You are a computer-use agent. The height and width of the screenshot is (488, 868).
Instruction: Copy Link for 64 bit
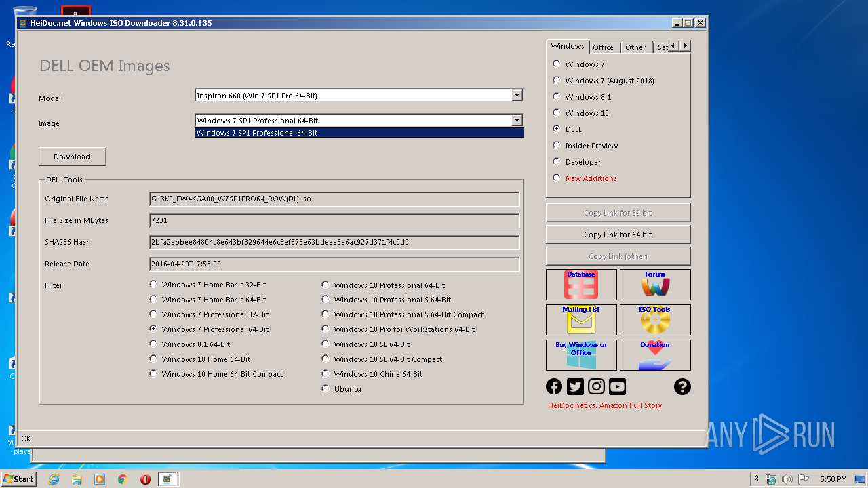tap(618, 235)
